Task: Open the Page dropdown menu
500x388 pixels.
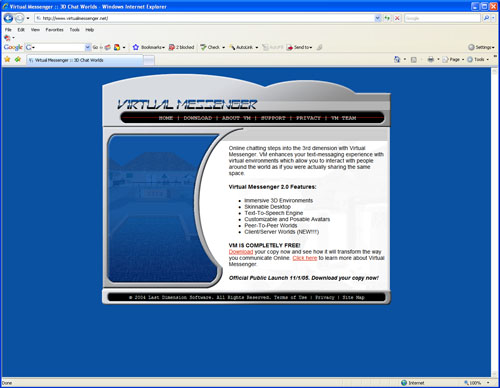Action: (453, 59)
